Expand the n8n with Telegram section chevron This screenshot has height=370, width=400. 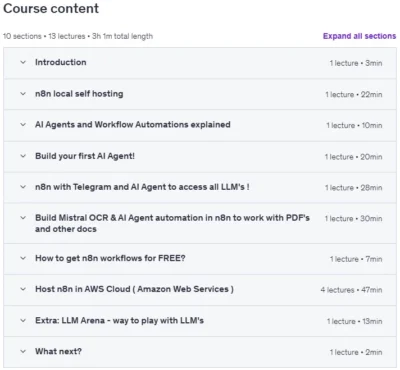coord(23,187)
